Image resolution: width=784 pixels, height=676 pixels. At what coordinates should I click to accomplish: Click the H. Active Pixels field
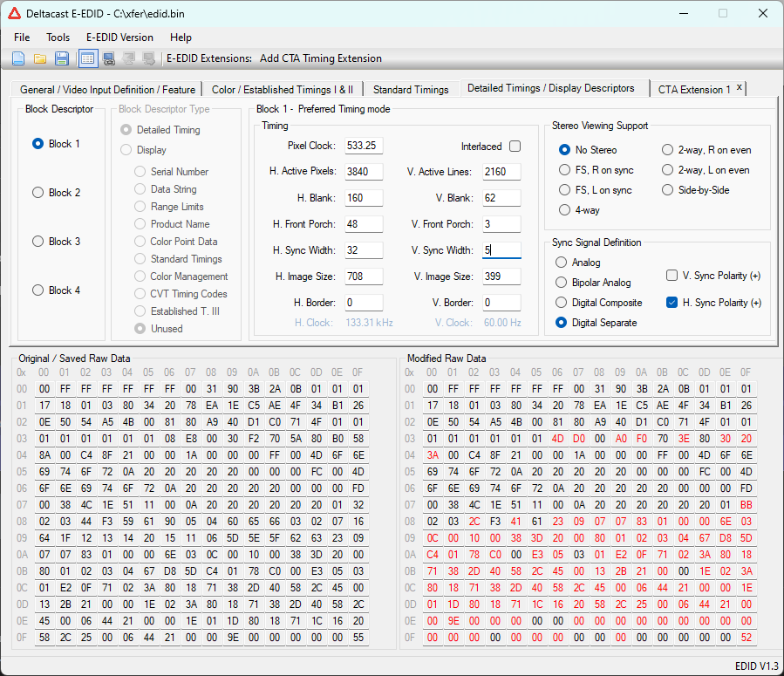[x=364, y=172]
